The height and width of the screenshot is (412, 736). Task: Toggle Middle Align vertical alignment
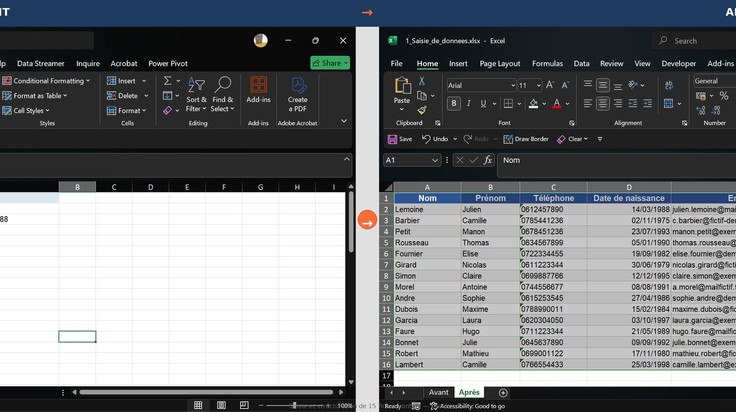(x=603, y=85)
